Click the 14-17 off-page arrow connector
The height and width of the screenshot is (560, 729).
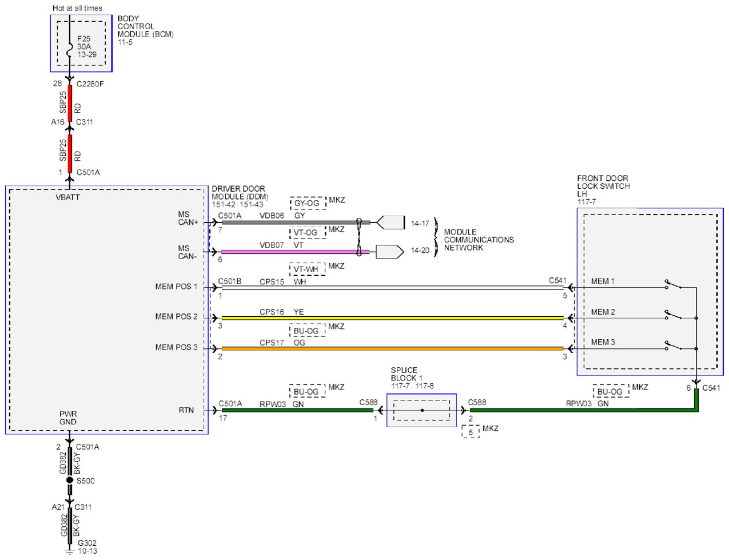coord(391,223)
